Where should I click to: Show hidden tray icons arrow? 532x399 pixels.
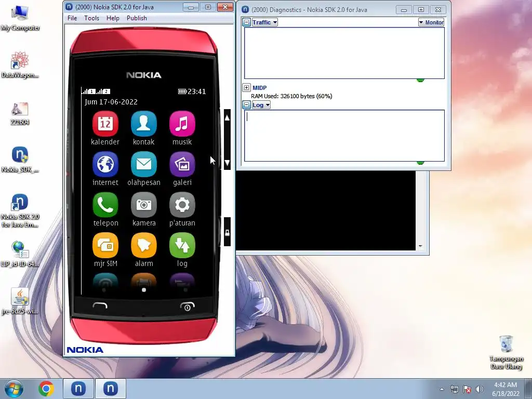coord(442,389)
